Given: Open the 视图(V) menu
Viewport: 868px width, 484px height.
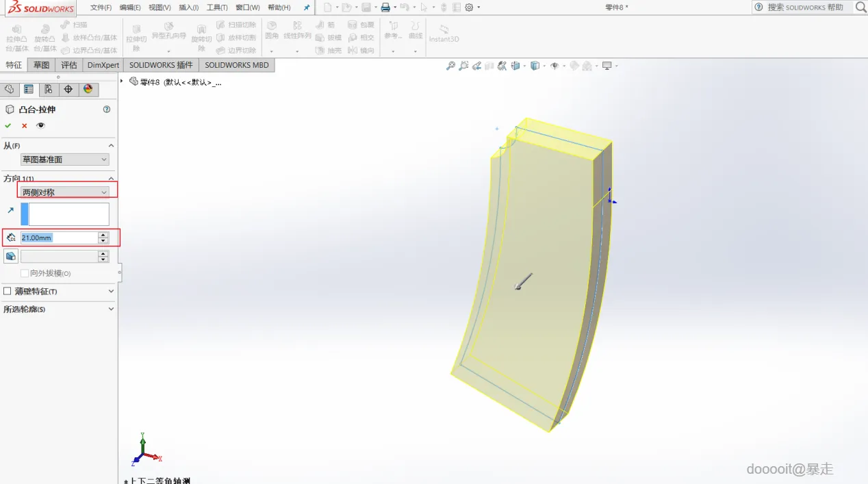Looking at the screenshot, I should pos(159,8).
